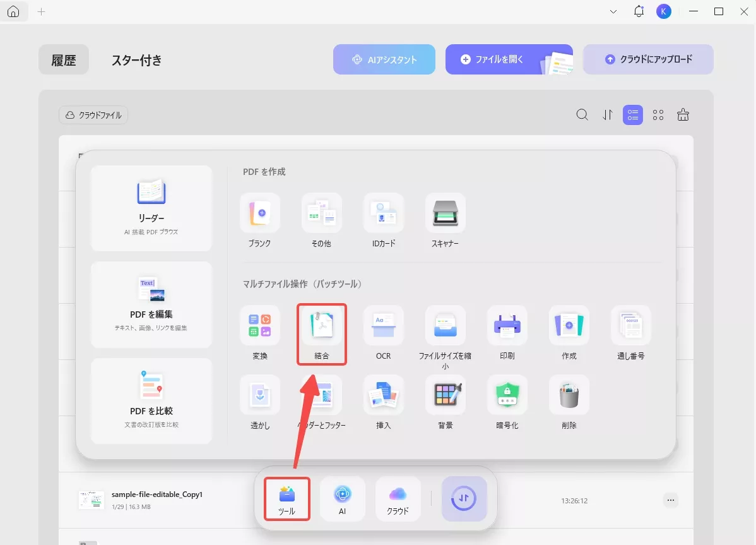This screenshot has width=756, height=545.
Task: Add a new tab with plus icon
Action: pyautogui.click(x=42, y=11)
